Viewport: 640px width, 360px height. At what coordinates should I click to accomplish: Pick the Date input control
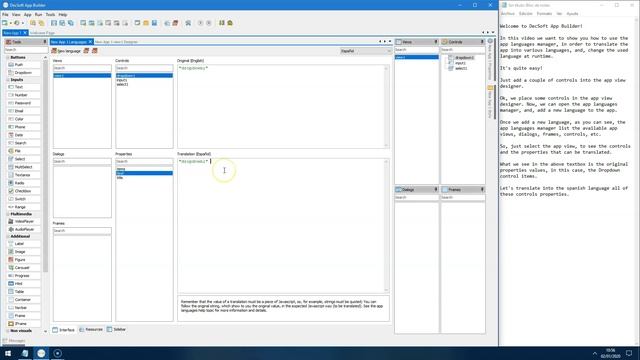point(24,135)
